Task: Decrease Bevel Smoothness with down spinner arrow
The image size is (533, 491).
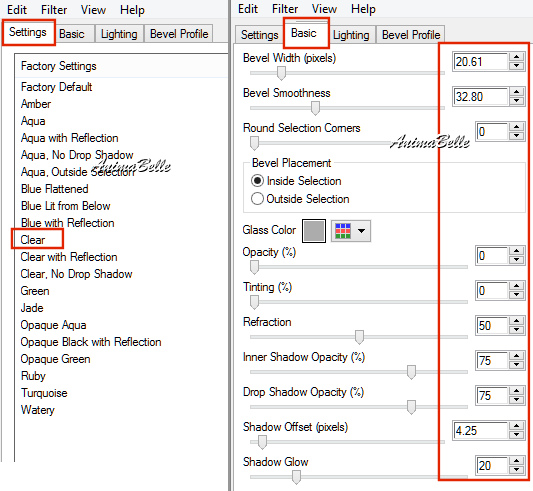Action: (x=517, y=100)
